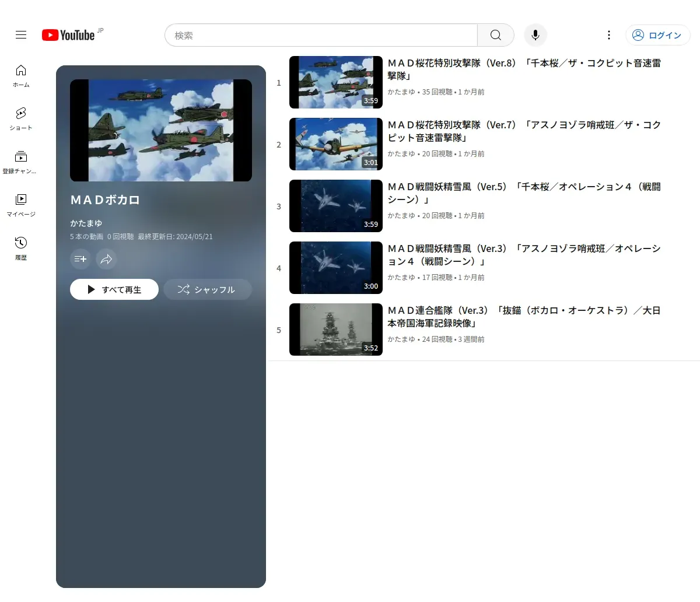
Task: Click the MADボカロ playlist title
Action: click(105, 200)
